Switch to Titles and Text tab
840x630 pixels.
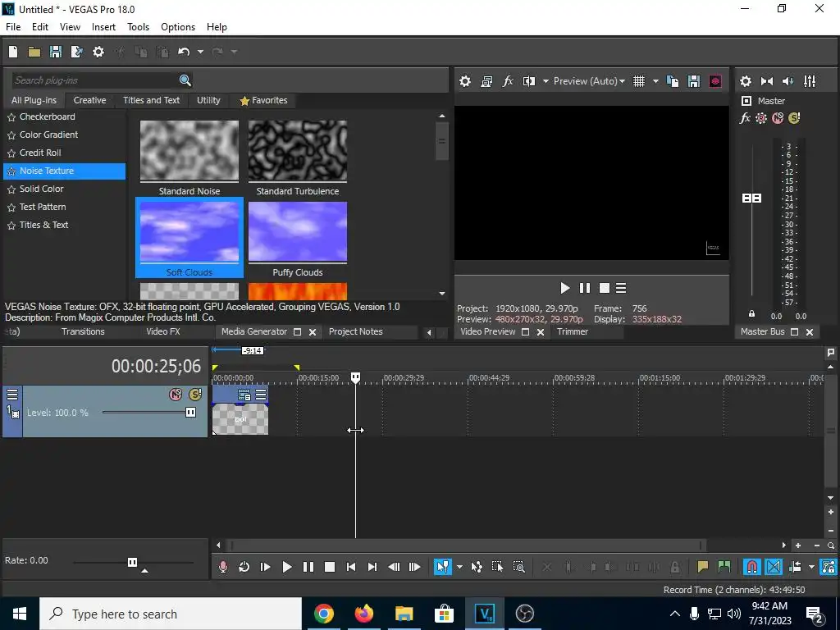(x=151, y=100)
